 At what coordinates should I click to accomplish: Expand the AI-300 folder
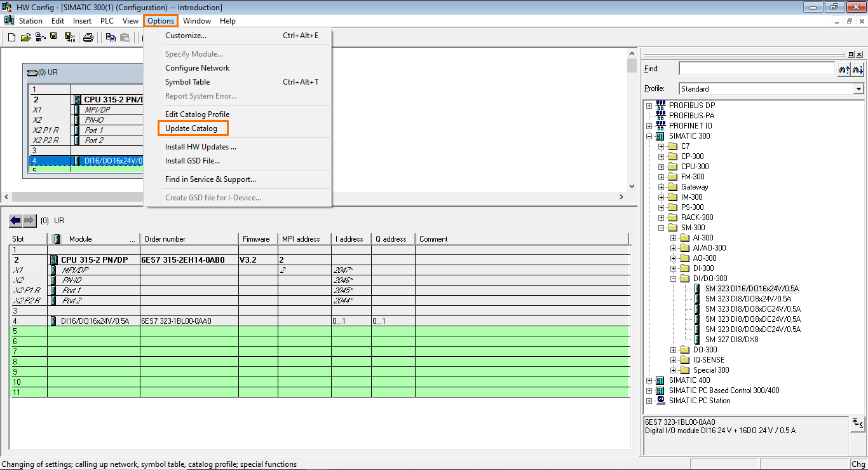[x=674, y=238]
